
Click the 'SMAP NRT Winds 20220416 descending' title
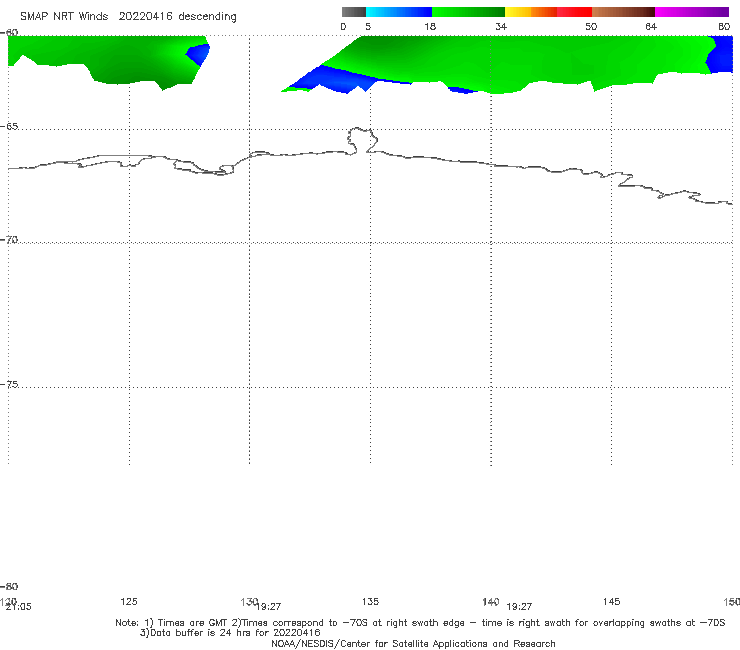128,17
